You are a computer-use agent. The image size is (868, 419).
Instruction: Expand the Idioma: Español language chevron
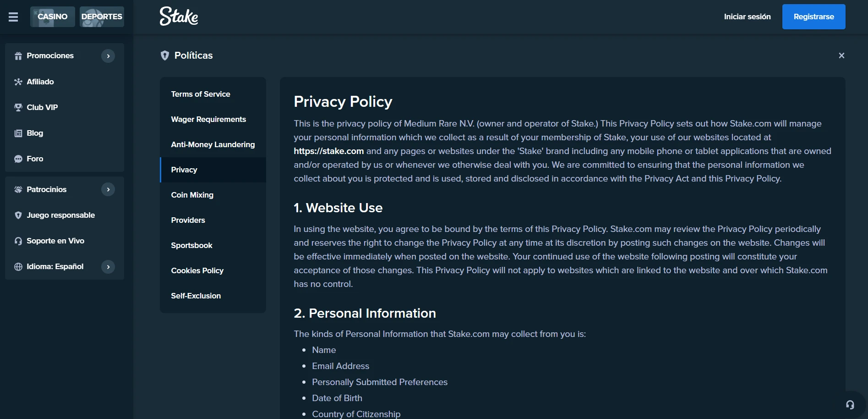tap(108, 266)
